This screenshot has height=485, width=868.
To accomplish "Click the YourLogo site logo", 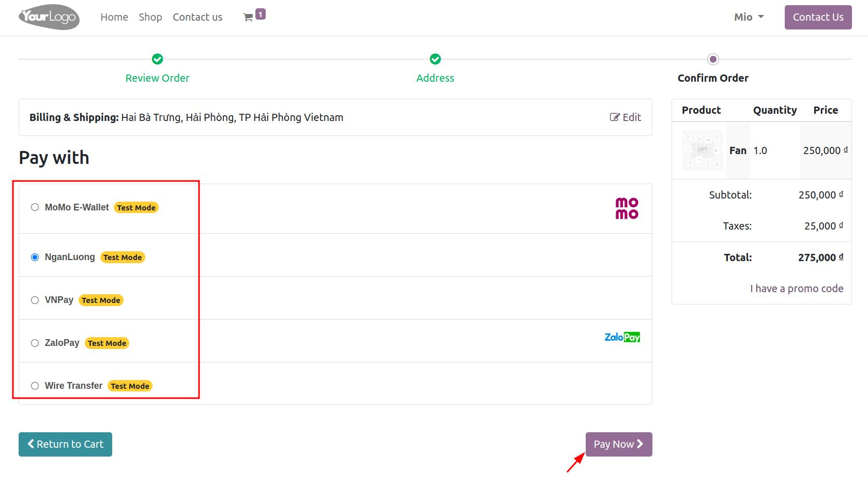I will pyautogui.click(x=49, y=17).
